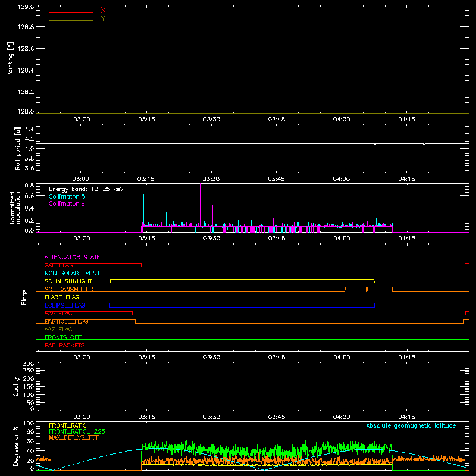Click the 200 quality tick label

[x=28, y=378]
